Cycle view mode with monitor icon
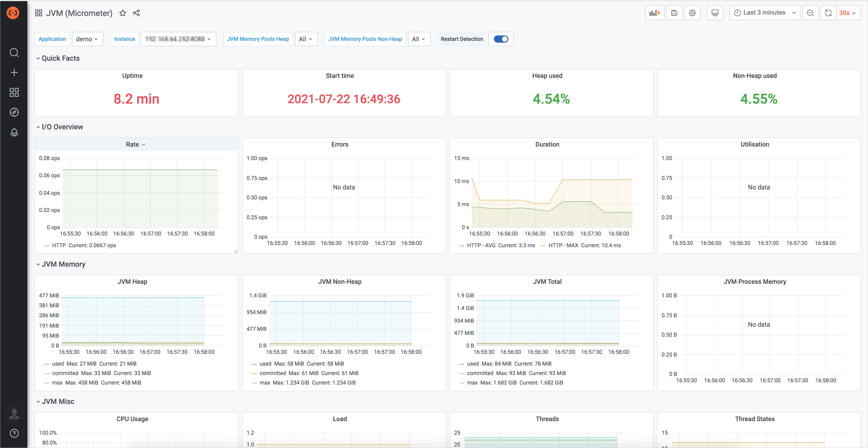The image size is (868, 448). (715, 13)
